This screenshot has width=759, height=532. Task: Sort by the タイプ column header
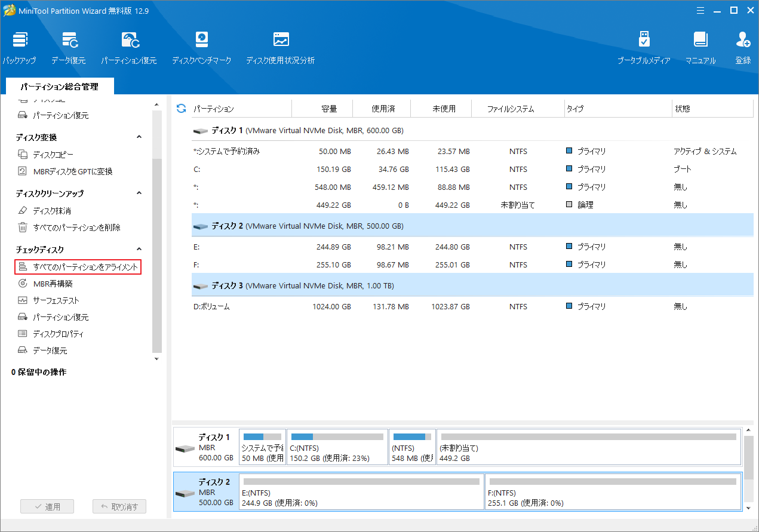click(x=618, y=109)
